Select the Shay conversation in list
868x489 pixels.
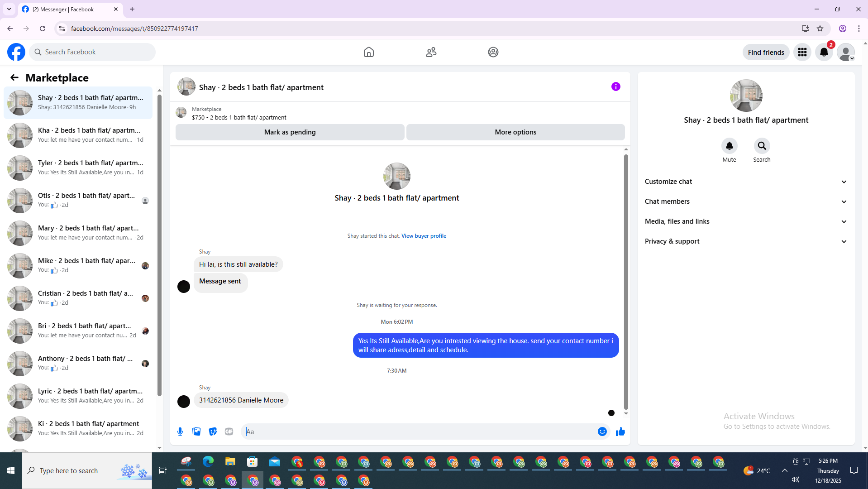coord(78,102)
